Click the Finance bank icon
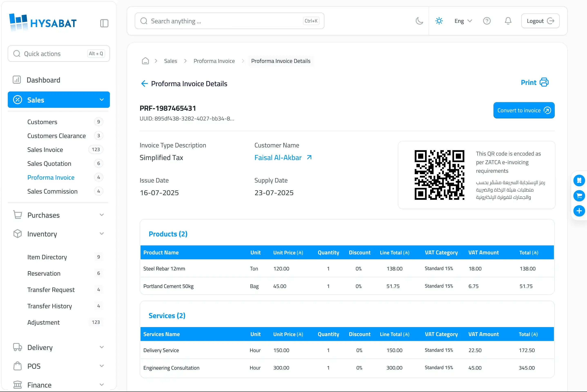This screenshot has height=392, width=587. (x=18, y=384)
